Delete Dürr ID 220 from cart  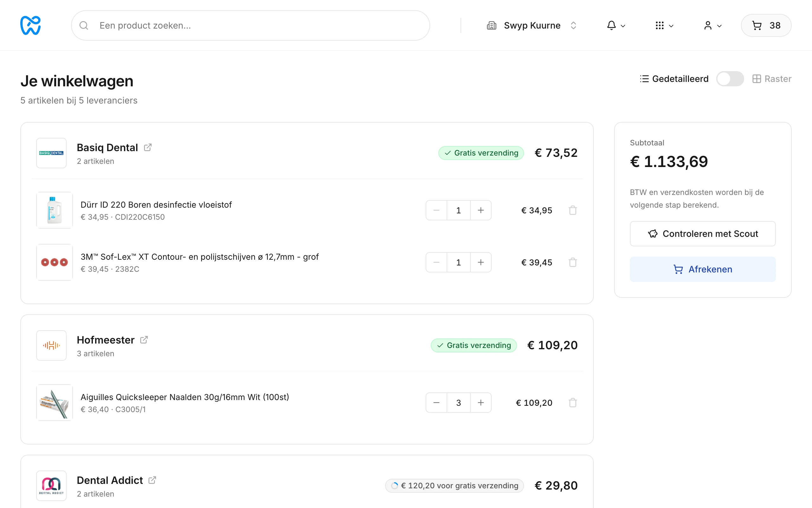click(573, 210)
